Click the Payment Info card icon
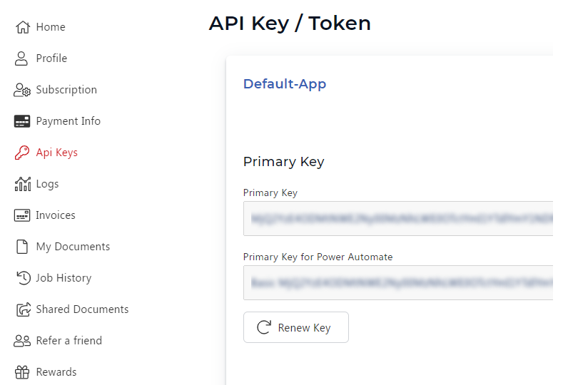 [x=22, y=121]
